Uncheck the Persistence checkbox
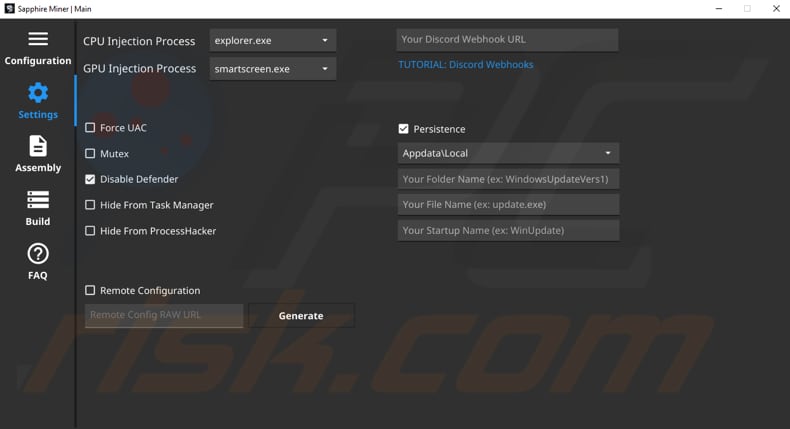The image size is (790, 429). 403,129
